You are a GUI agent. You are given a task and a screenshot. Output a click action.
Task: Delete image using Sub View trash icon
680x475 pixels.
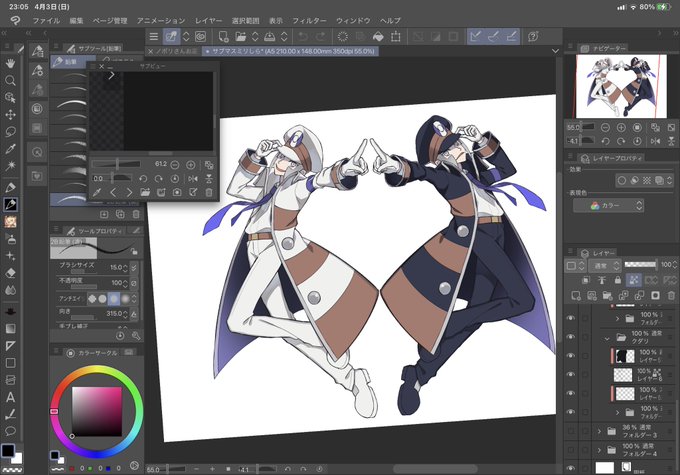(209, 192)
